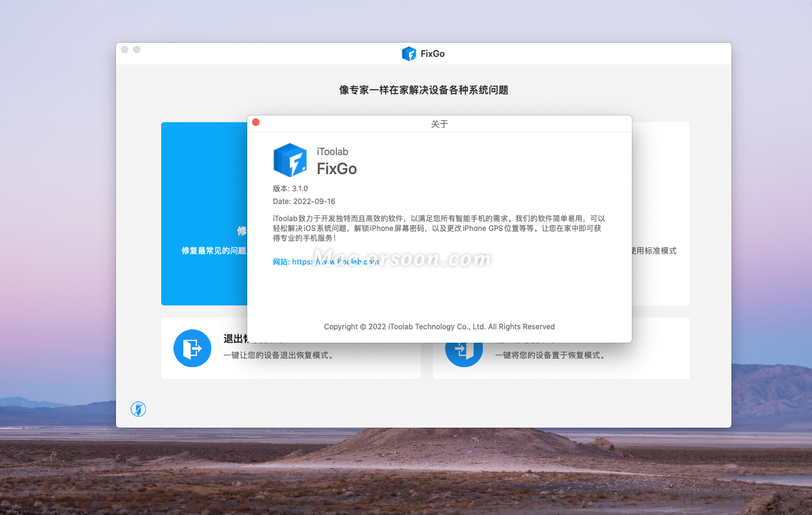Click the FixGo title in main window bar

tap(433, 54)
